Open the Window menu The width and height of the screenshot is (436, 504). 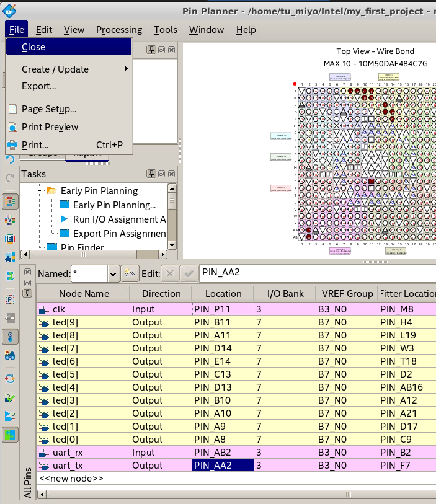(x=207, y=30)
